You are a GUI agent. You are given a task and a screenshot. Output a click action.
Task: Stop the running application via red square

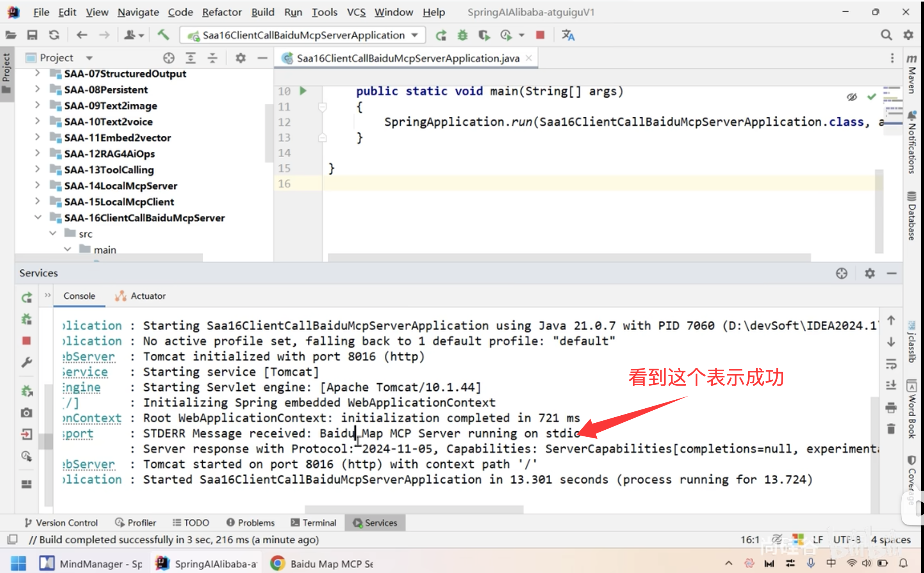point(540,35)
